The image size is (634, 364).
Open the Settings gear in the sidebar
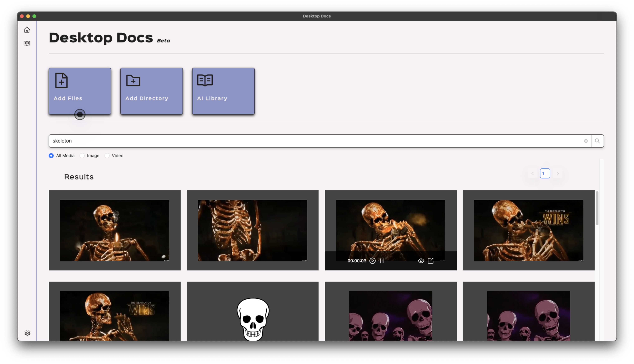(27, 333)
